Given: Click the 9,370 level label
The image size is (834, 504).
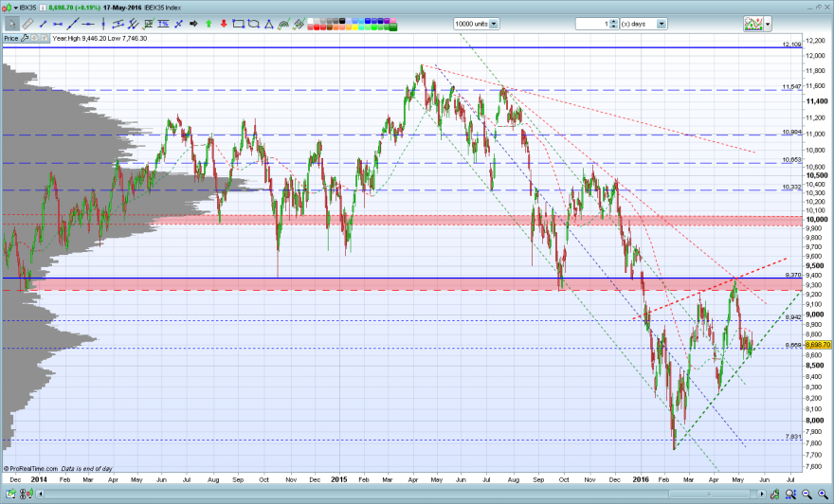Looking at the screenshot, I should click(x=793, y=275).
